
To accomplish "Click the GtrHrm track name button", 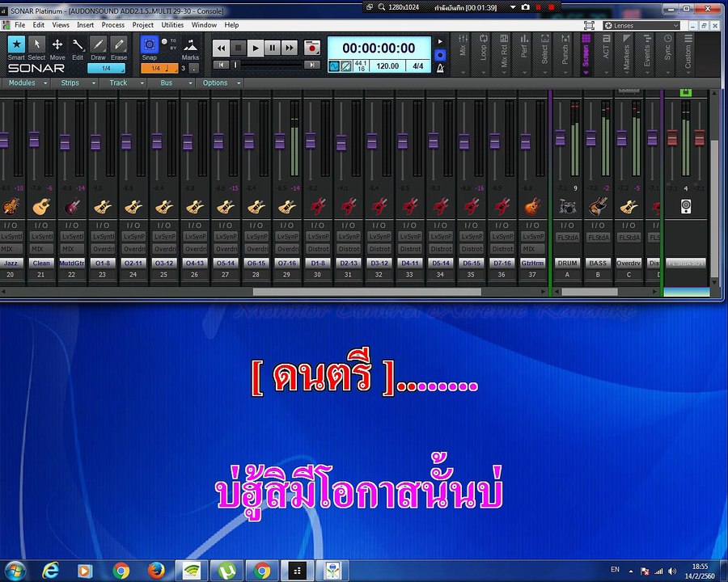I will point(532,264).
